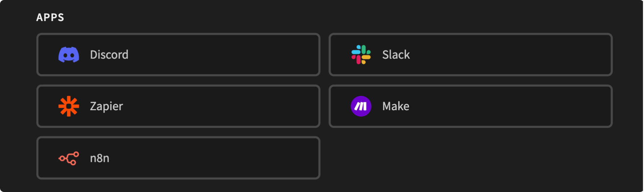Click the Slack logo icon
Viewport: 644px width, 192px height.
(361, 55)
